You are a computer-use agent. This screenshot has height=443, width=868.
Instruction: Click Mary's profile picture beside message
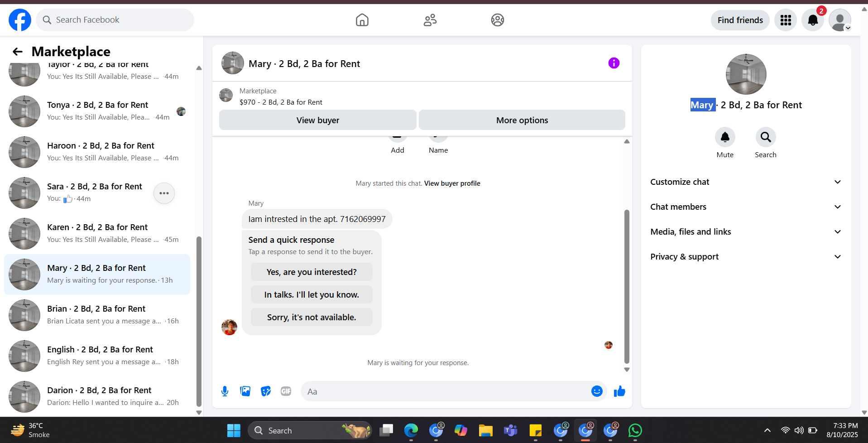pyautogui.click(x=229, y=327)
